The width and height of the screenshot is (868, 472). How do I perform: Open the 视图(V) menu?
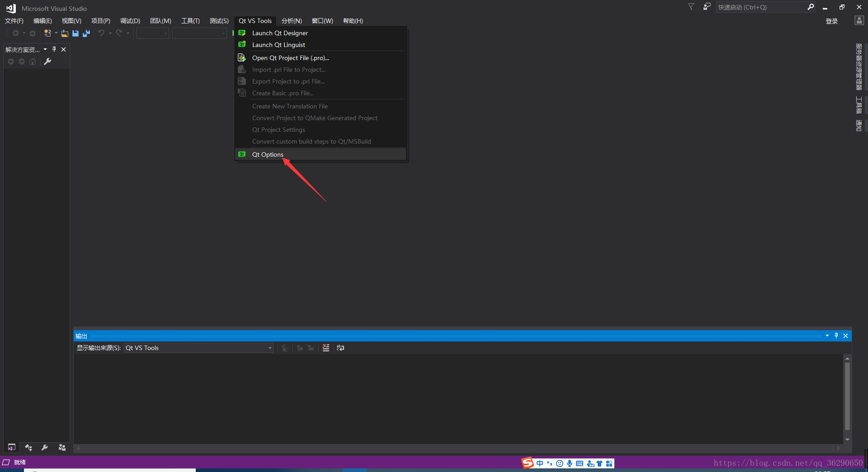click(71, 21)
